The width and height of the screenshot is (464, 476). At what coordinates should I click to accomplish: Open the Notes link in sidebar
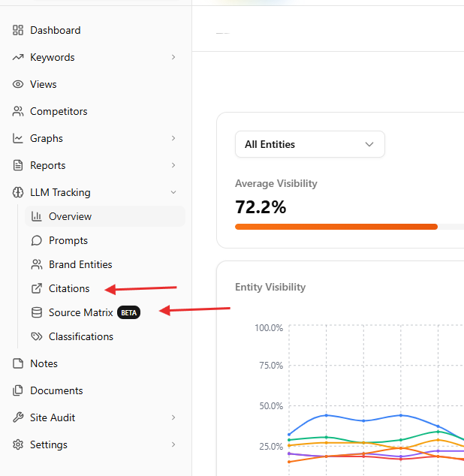point(44,363)
